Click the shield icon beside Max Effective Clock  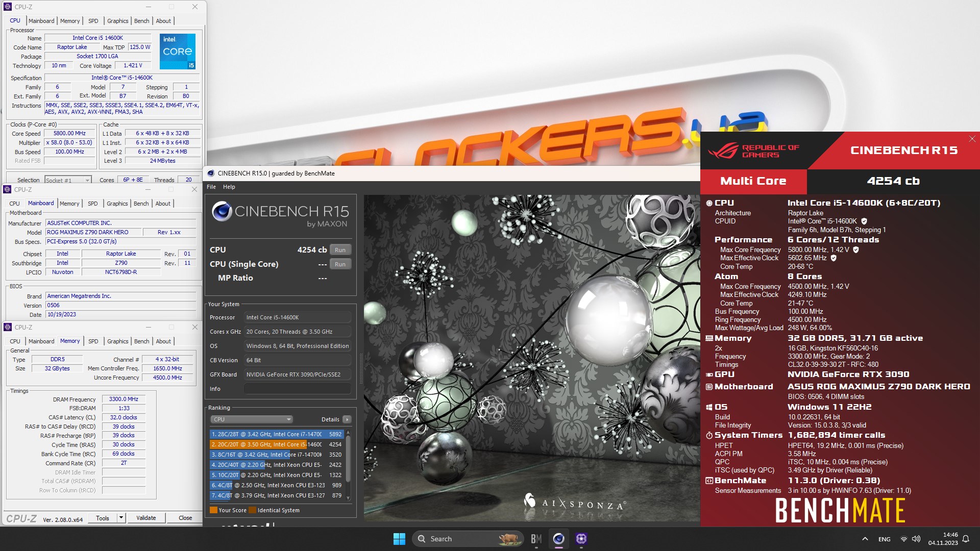click(x=834, y=258)
